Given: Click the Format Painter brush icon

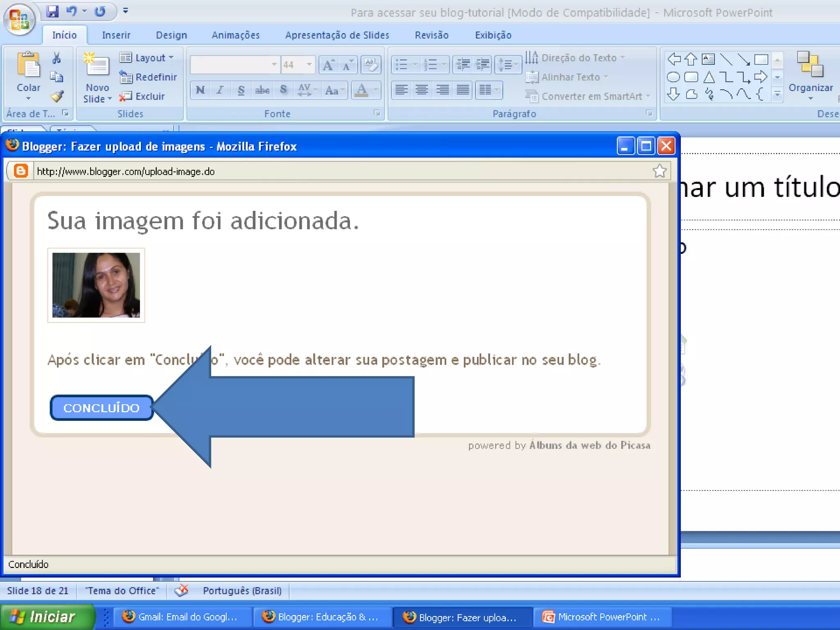Looking at the screenshot, I should coord(57,96).
